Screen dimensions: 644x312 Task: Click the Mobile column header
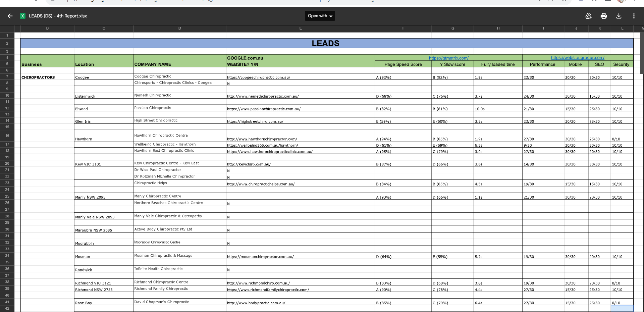(x=576, y=64)
